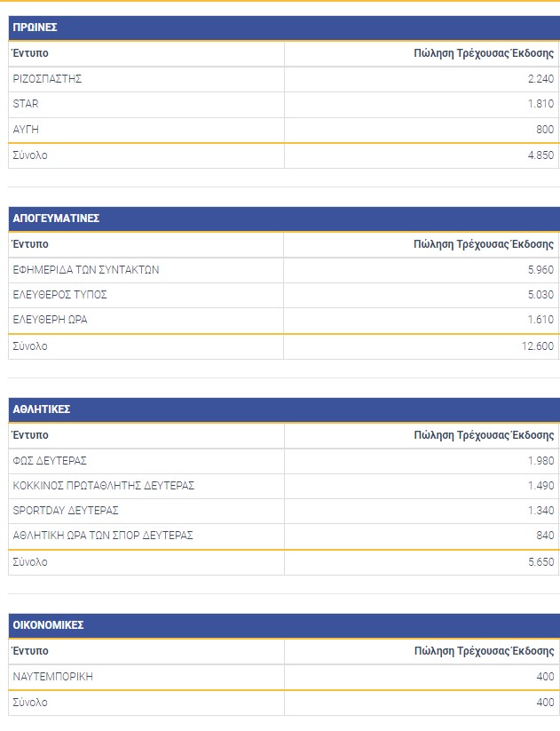Viewport: 560px width, 731px height.
Task: Click the ΑΘΛΗΤΙΚΕΣ section header
Action: point(42,409)
